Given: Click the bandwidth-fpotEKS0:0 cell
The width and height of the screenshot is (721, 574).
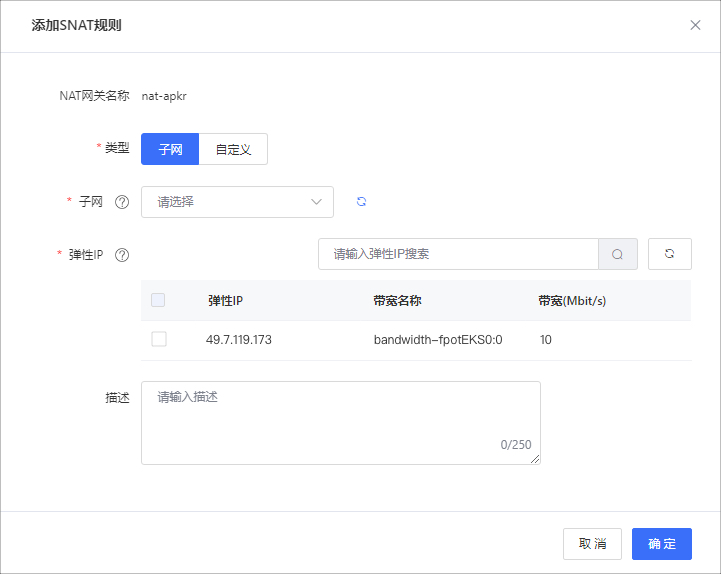Looking at the screenshot, I should coord(438,340).
